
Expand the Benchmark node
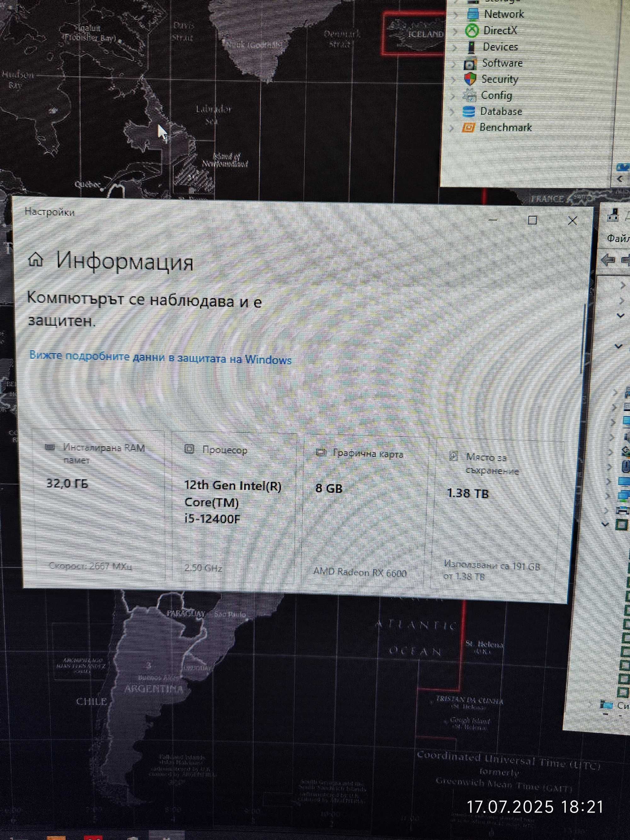[451, 129]
